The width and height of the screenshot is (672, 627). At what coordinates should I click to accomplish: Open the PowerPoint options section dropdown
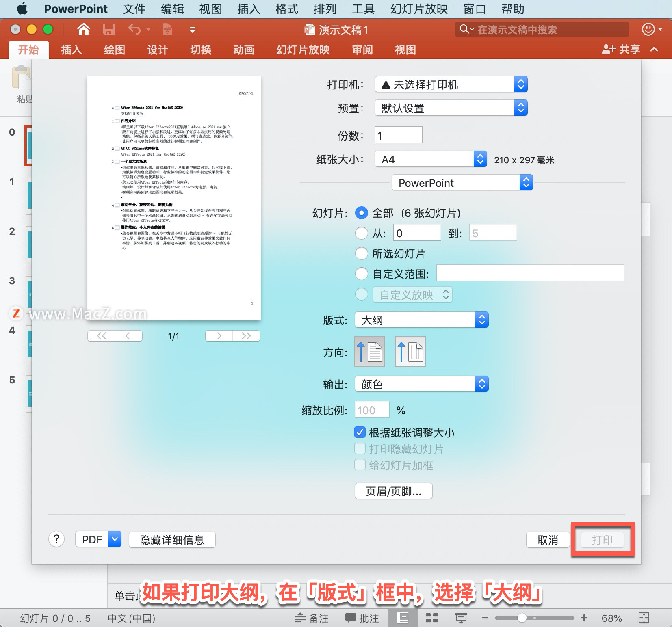[x=462, y=183]
